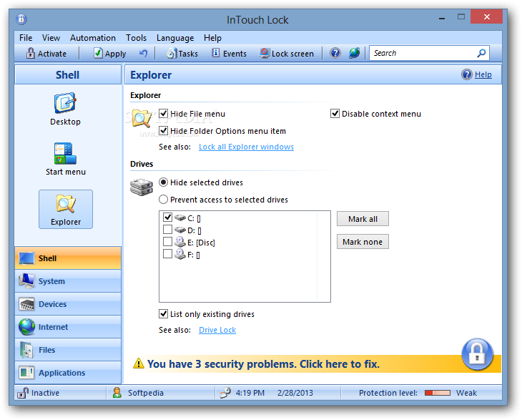
Task: Click the yellow warning triangle icon
Action: click(x=139, y=363)
